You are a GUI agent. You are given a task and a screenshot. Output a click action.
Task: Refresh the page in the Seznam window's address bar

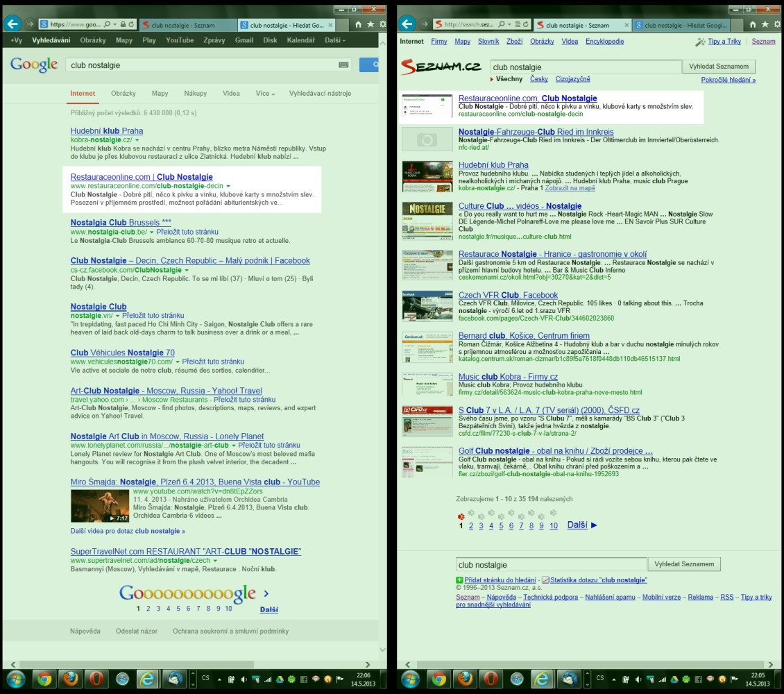tap(525, 24)
